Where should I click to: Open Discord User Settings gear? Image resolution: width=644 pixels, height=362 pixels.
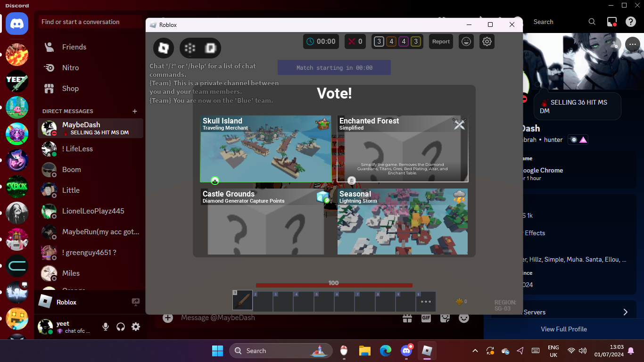coord(136,327)
